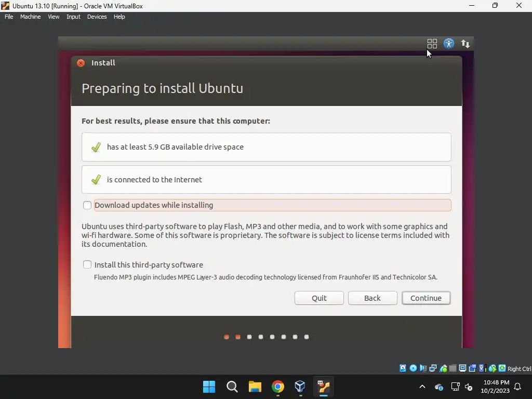532x399 pixels.
Task: Click the OneDrive cloud tray icon
Action: coord(438,387)
